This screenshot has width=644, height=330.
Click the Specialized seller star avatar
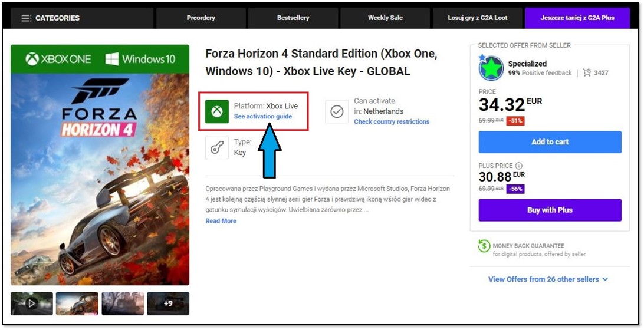[x=491, y=68]
